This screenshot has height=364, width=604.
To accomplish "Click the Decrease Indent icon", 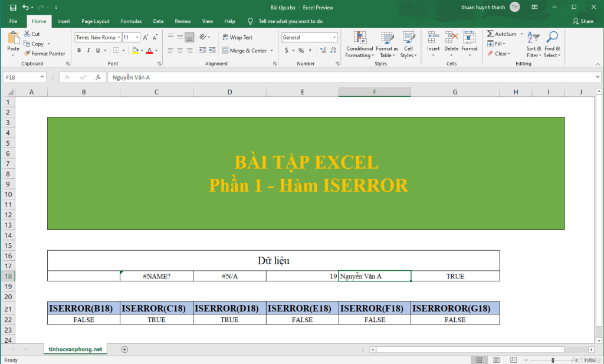I will click(x=203, y=51).
